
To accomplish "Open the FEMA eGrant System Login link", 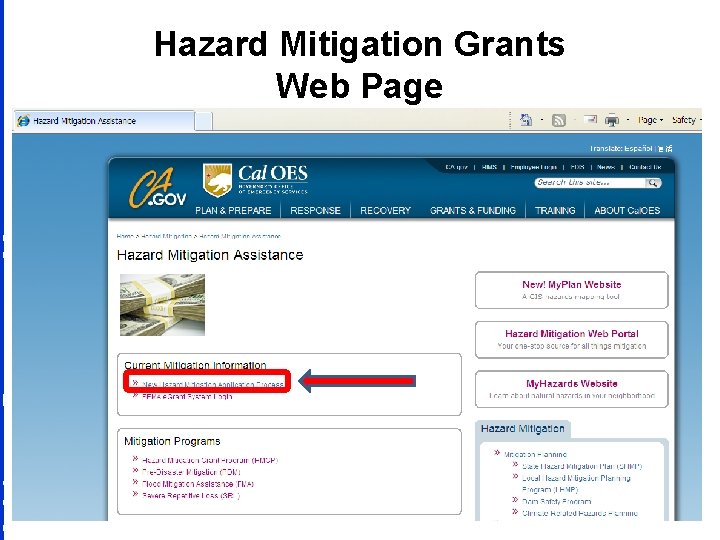I will coord(187,396).
